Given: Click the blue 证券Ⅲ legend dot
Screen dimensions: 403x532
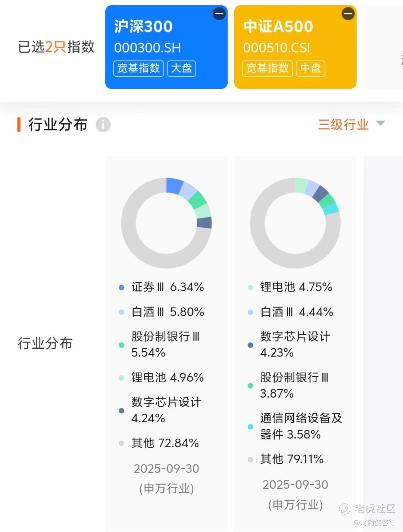Looking at the screenshot, I should (x=121, y=287).
